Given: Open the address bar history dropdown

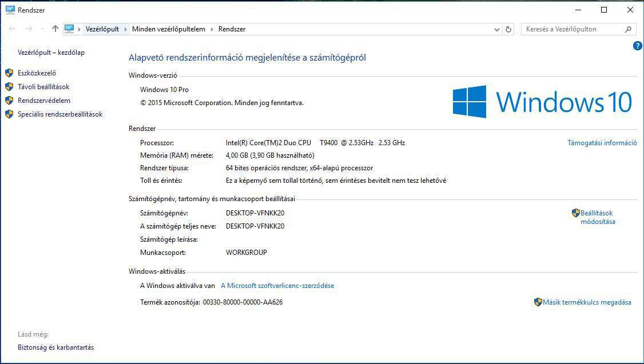Looking at the screenshot, I should pyautogui.click(x=497, y=29).
